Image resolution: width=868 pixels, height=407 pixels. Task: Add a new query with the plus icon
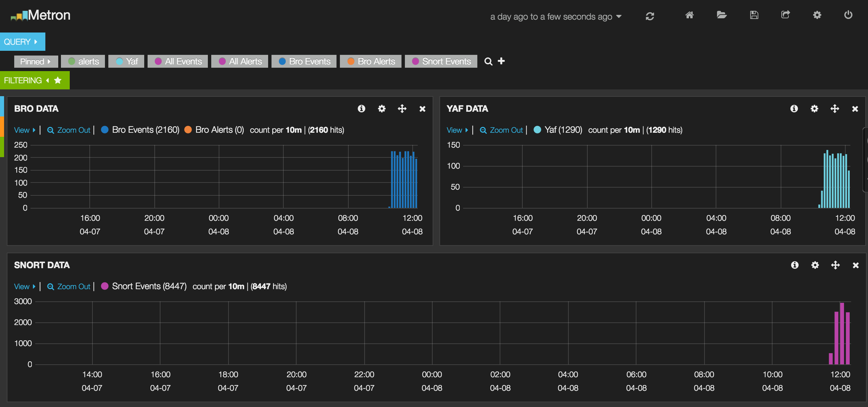[501, 61]
